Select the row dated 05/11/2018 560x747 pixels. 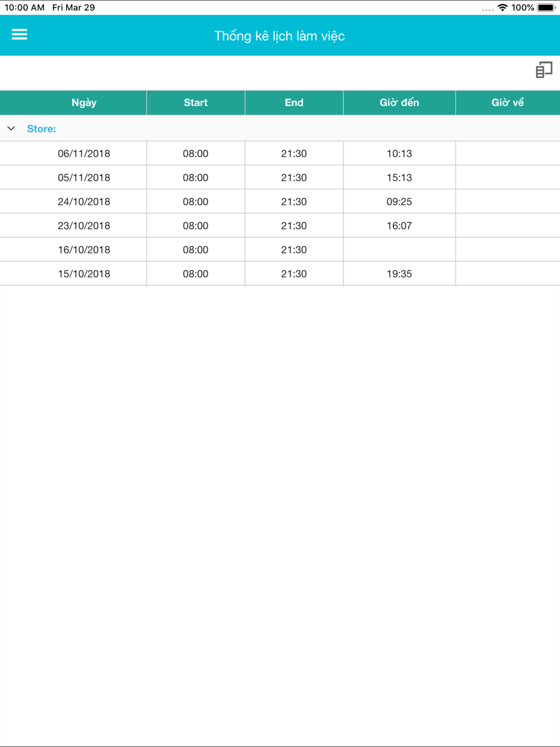[84, 178]
